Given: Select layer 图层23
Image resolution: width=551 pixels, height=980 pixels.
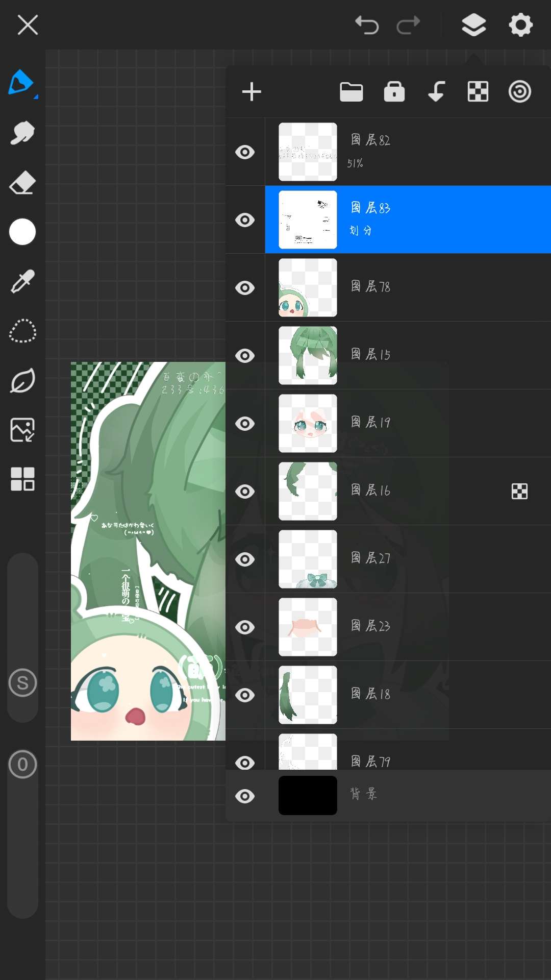Looking at the screenshot, I should (x=408, y=627).
